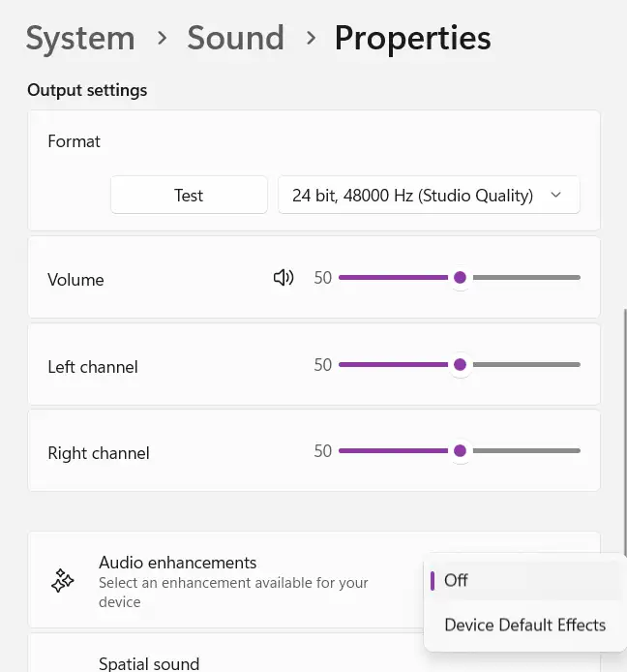This screenshot has width=627, height=672.
Task: Expand the format list using its chevron arrow
Action: coord(556,196)
